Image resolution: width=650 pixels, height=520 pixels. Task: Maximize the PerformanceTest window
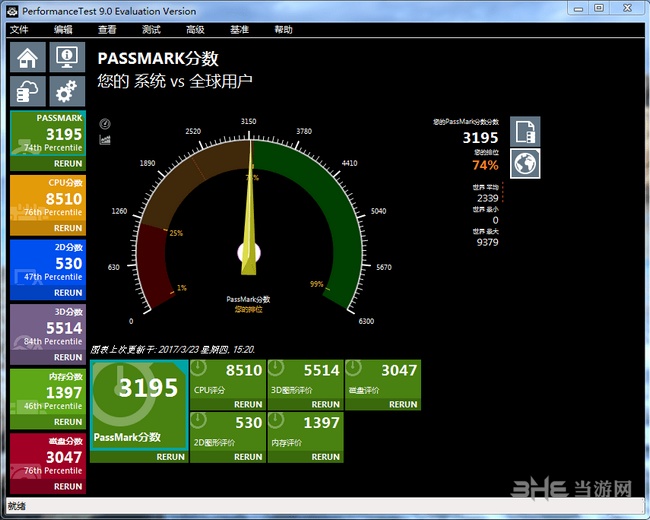click(599, 9)
